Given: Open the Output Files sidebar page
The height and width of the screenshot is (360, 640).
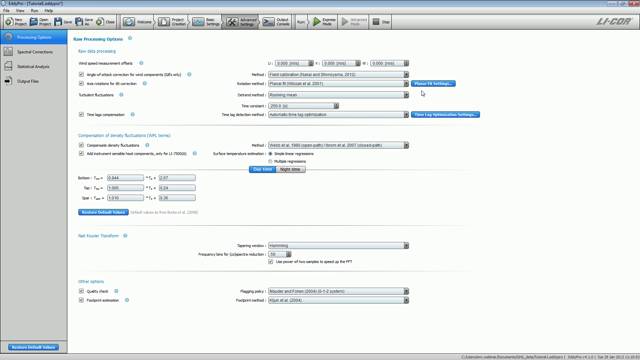Looking at the screenshot, I should [33, 81].
